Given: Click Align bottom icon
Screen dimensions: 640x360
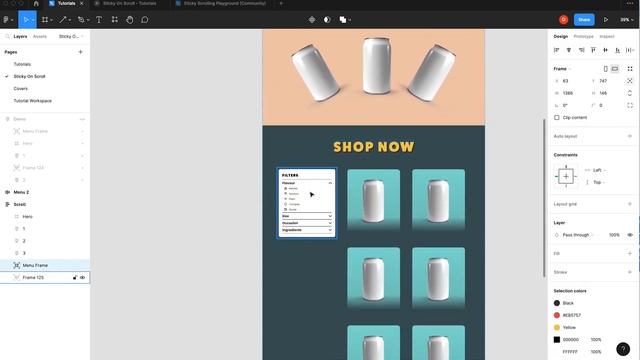Looking at the screenshot, I should click(x=618, y=50).
